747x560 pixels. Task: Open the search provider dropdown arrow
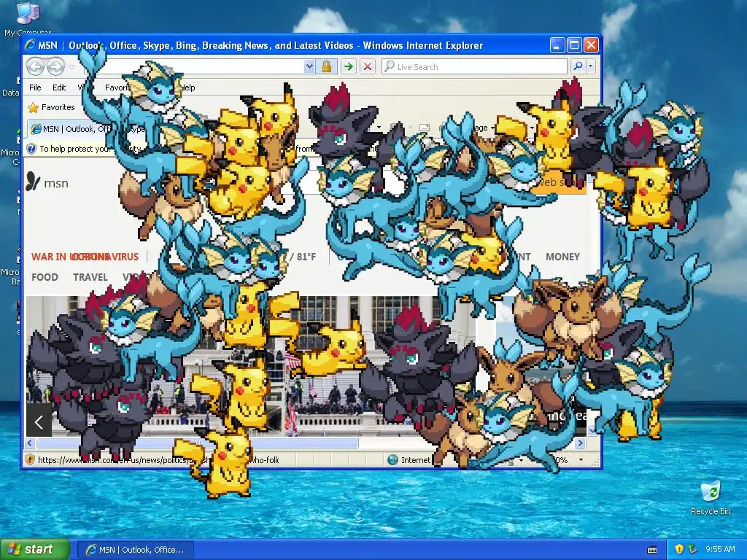pyautogui.click(x=591, y=66)
